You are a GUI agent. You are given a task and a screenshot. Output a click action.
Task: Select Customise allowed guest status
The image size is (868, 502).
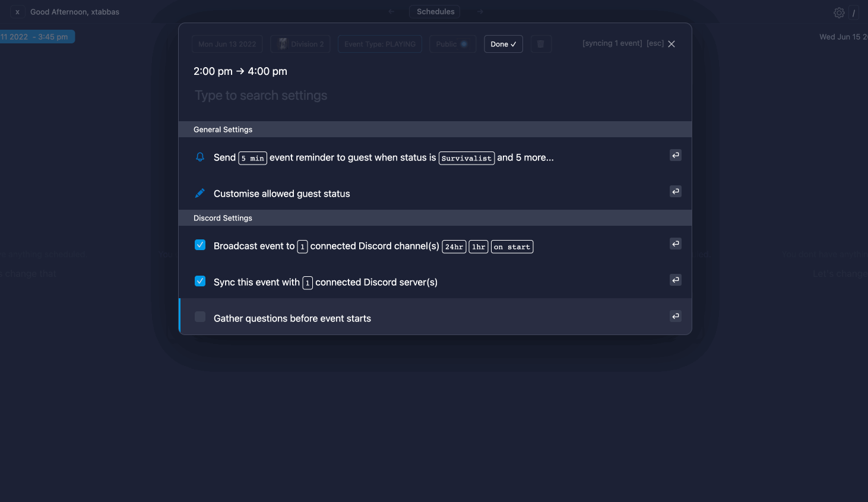pos(435,193)
